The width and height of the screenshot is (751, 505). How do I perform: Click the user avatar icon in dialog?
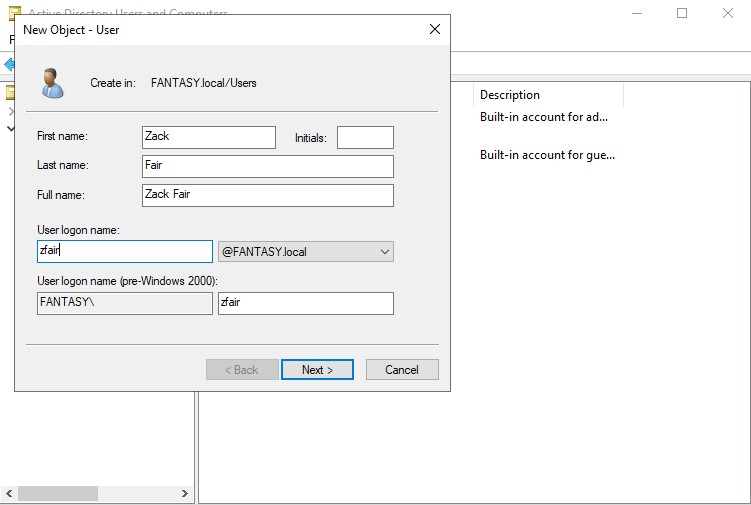tap(52, 83)
